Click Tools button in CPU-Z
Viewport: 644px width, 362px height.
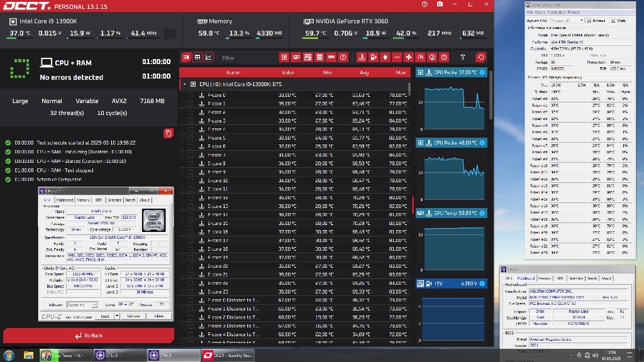[105, 316]
